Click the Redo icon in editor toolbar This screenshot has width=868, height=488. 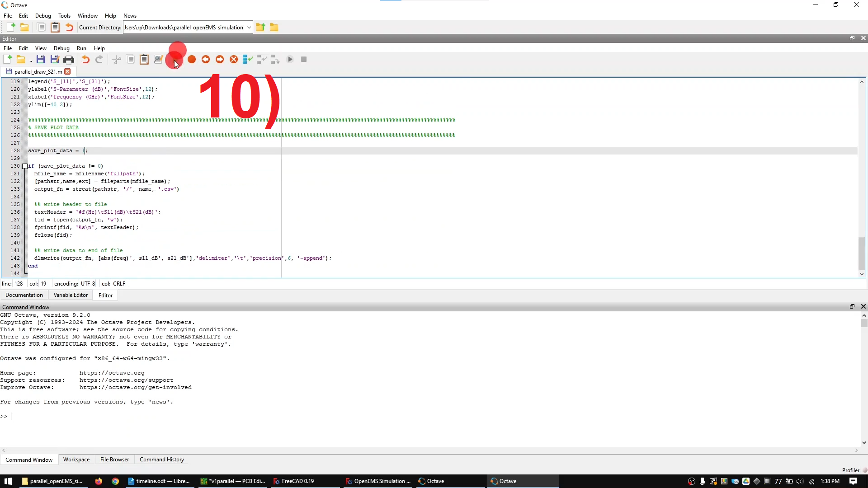coord(99,59)
